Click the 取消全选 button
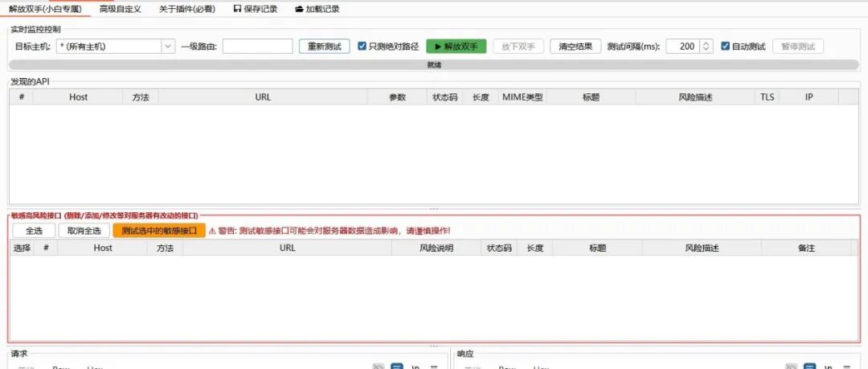The width and height of the screenshot is (868, 369). pos(84,231)
